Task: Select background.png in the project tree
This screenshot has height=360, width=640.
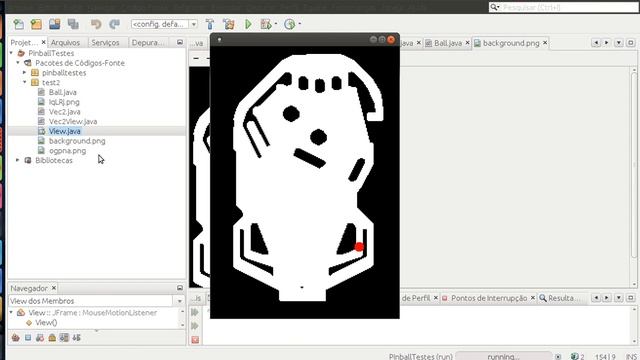Action: [77, 141]
